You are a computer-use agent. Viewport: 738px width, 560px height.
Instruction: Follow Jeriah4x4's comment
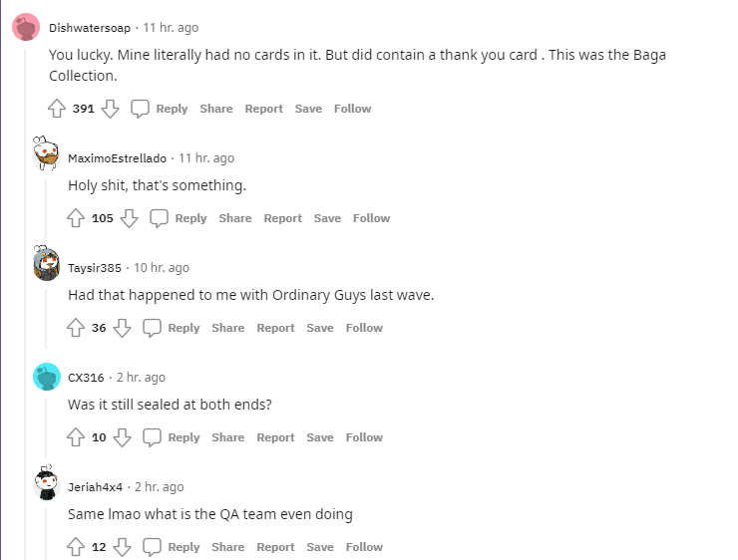pyautogui.click(x=364, y=547)
